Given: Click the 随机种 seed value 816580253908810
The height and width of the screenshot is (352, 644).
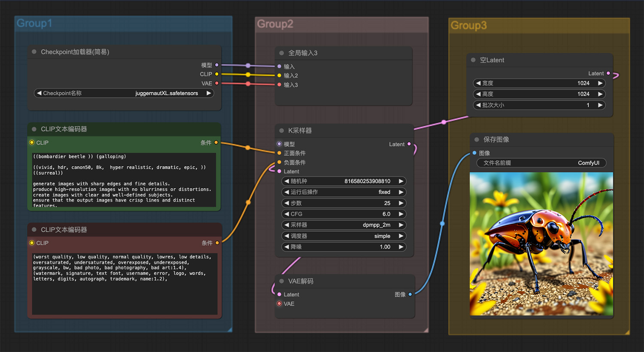Looking at the screenshot, I should tap(368, 181).
